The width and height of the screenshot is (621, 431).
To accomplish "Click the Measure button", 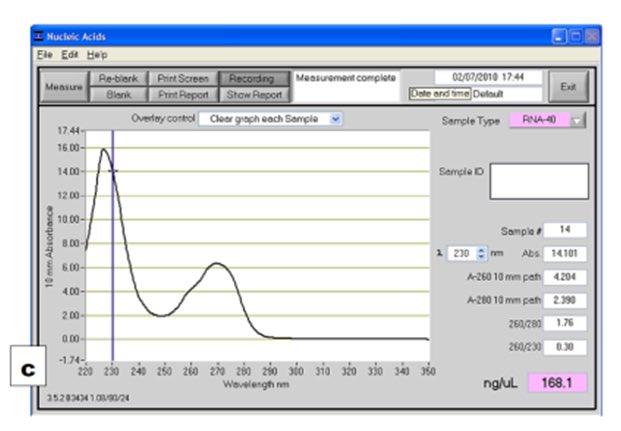I will (x=64, y=87).
